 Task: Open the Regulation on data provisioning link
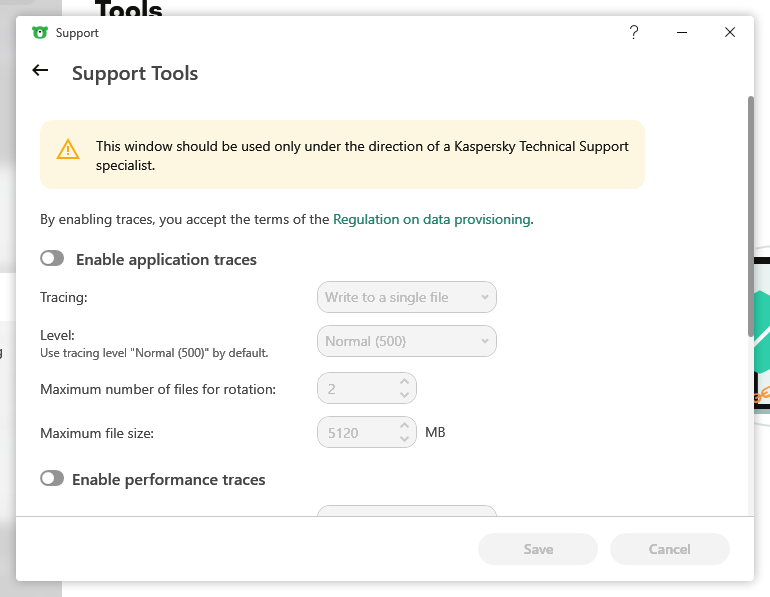click(431, 219)
